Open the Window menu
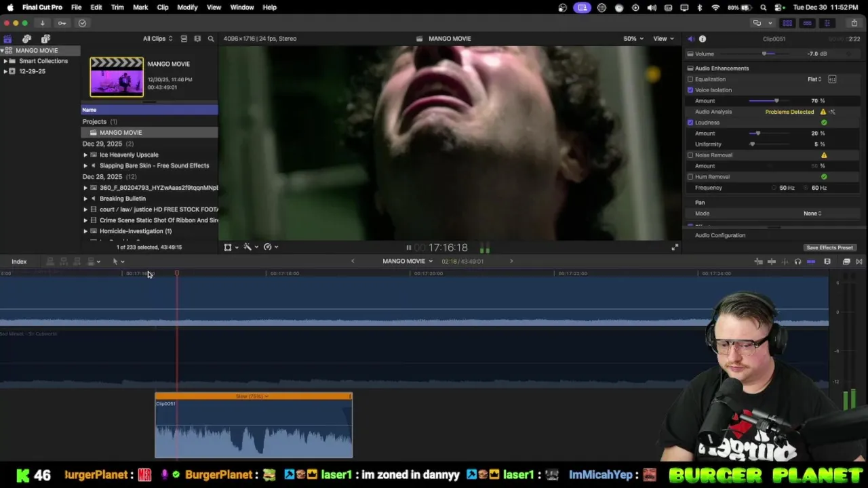Viewport: 868px width, 488px height. click(x=242, y=7)
